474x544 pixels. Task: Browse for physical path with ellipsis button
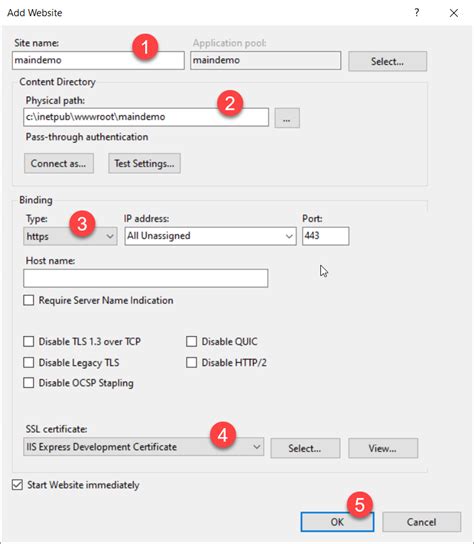coord(287,118)
